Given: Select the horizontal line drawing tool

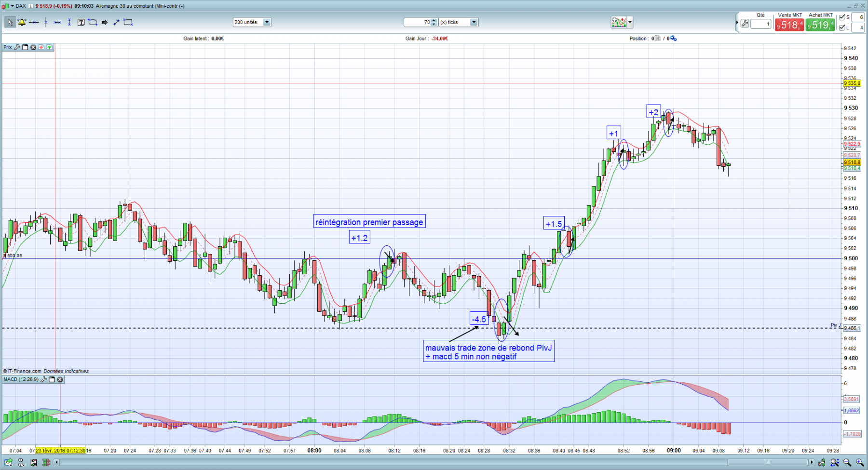Looking at the screenshot, I should pos(34,22).
